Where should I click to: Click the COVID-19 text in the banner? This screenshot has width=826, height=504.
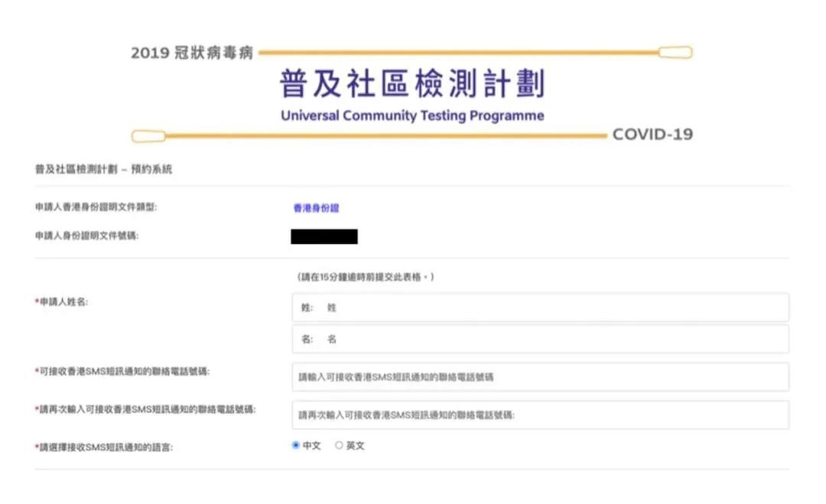pyautogui.click(x=652, y=135)
